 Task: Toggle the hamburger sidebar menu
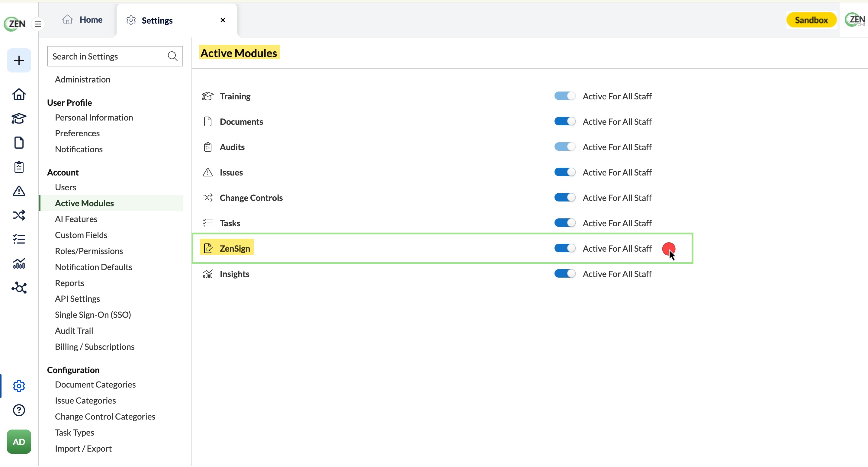tap(38, 24)
